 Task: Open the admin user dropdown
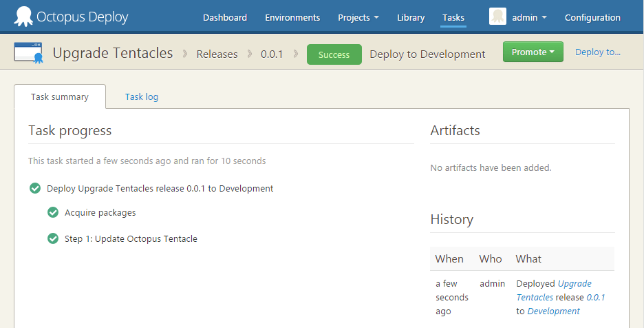pos(529,18)
